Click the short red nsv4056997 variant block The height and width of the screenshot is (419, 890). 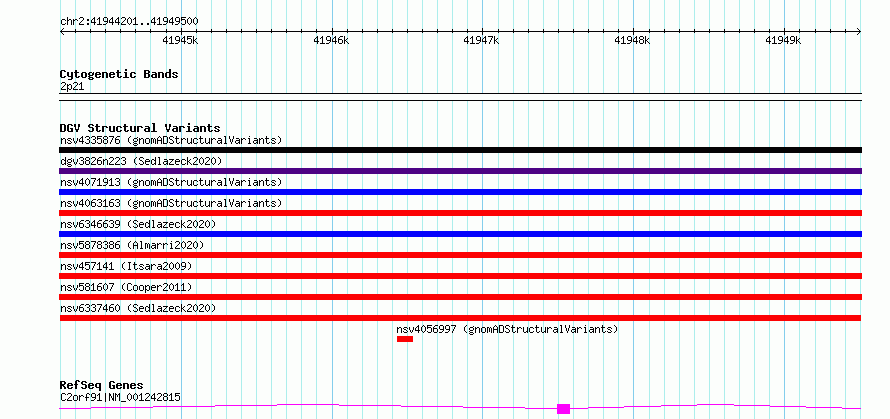(405, 339)
